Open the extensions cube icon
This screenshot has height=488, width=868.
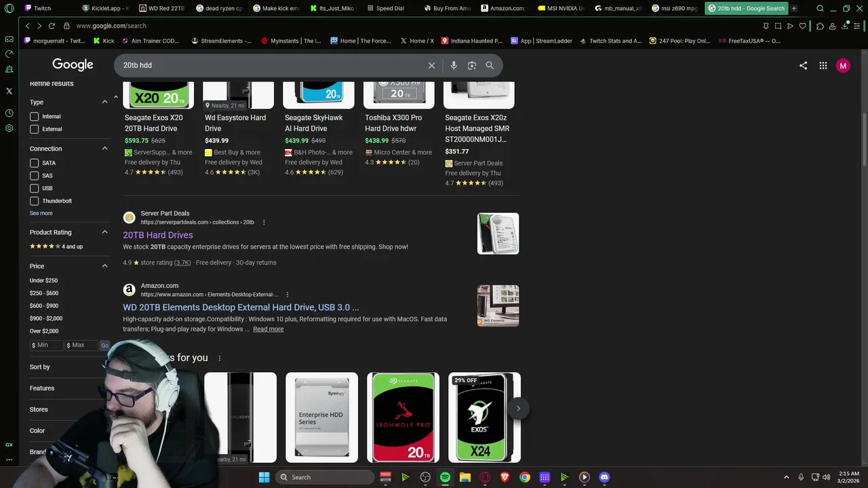821,26
